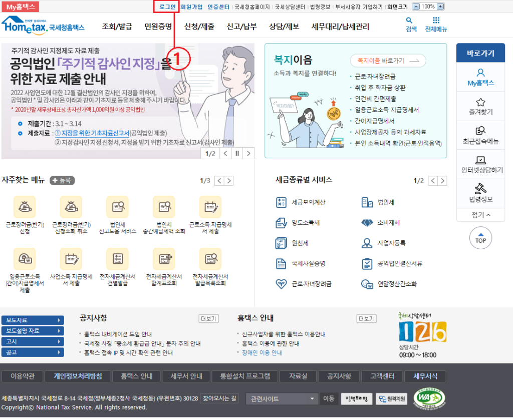Expand 보도설명 자료 item

[x=33, y=331]
